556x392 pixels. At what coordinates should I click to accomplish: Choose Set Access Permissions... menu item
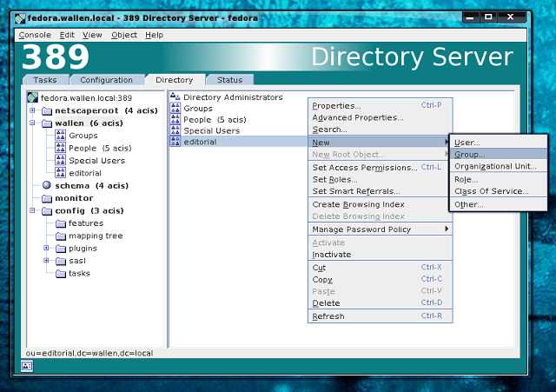point(381,168)
